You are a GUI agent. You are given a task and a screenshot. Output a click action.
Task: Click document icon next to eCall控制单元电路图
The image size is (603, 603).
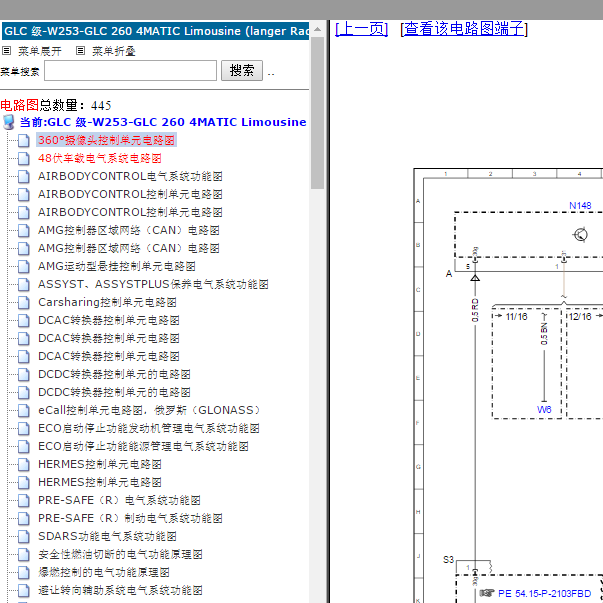click(24, 410)
